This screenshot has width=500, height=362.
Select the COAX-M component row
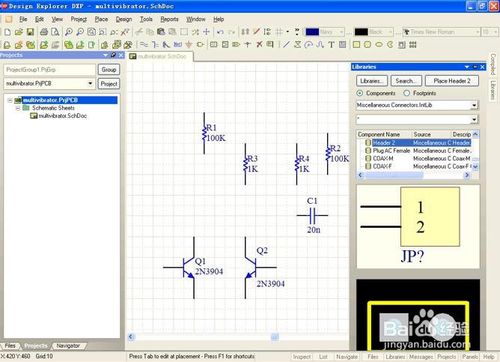[x=418, y=159]
